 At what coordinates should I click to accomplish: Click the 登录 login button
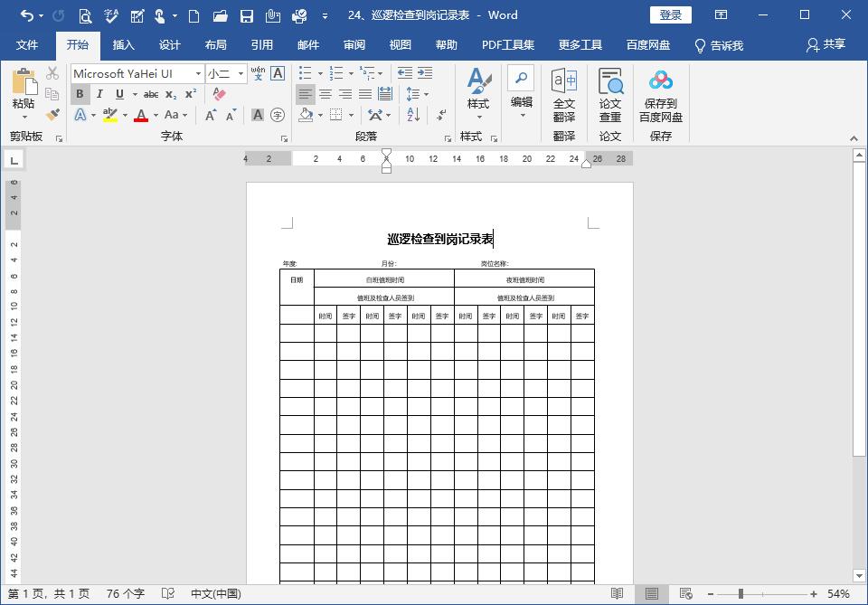coord(670,15)
